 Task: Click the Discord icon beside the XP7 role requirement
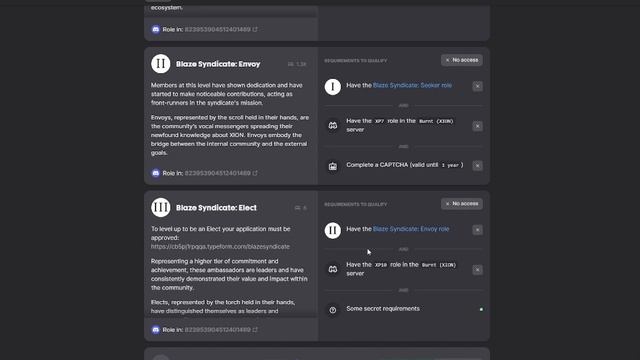pyautogui.click(x=333, y=126)
